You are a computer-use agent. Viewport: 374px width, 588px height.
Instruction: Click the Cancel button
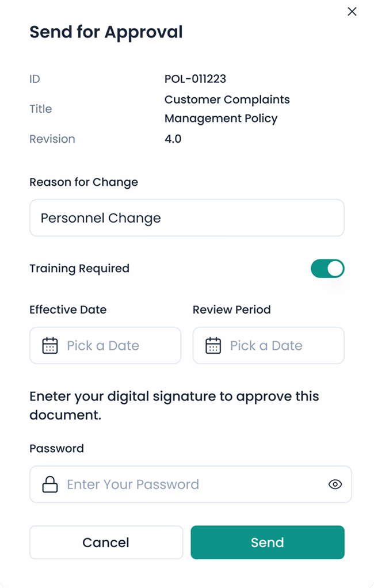click(x=106, y=542)
